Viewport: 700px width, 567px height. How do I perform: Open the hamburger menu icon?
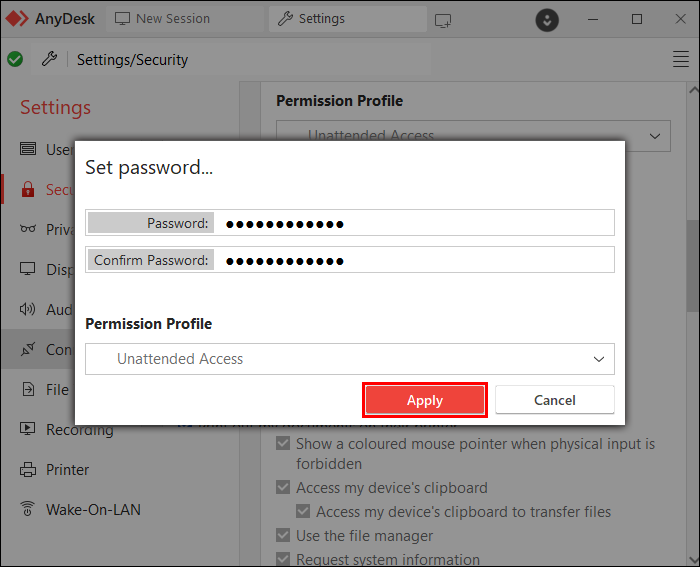(x=681, y=59)
